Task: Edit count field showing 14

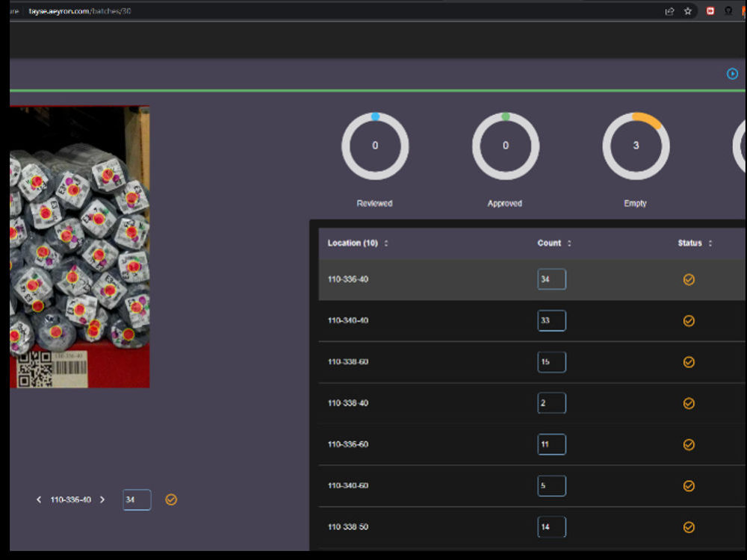Action: click(x=552, y=527)
